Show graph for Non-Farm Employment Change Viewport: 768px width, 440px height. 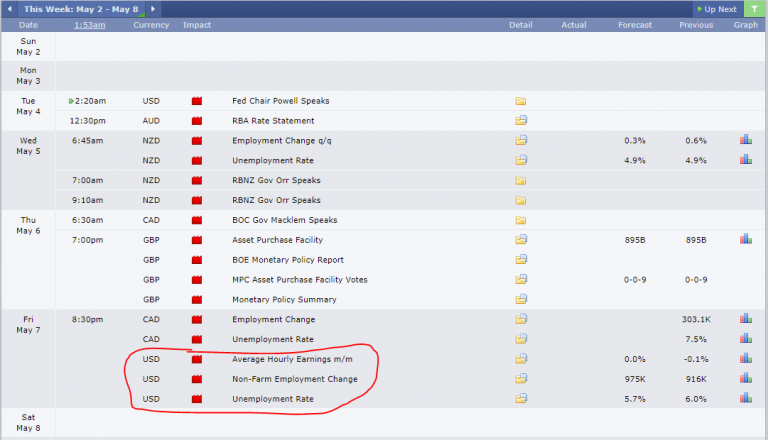click(745, 378)
